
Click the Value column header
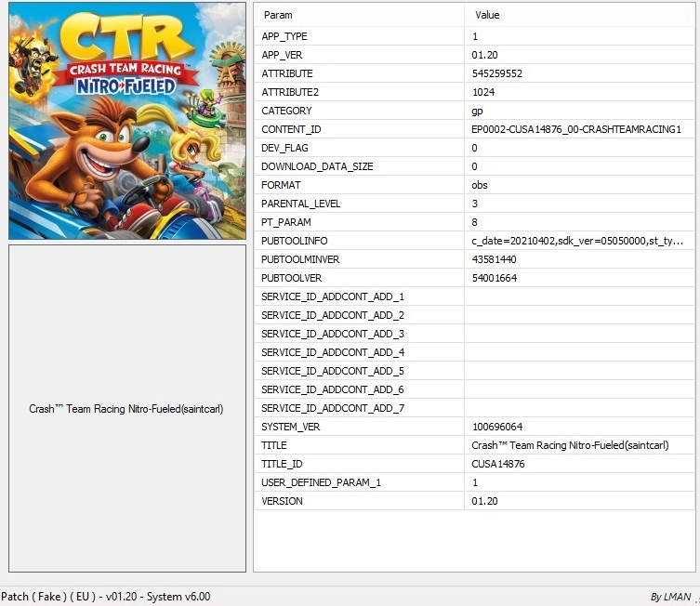click(487, 15)
